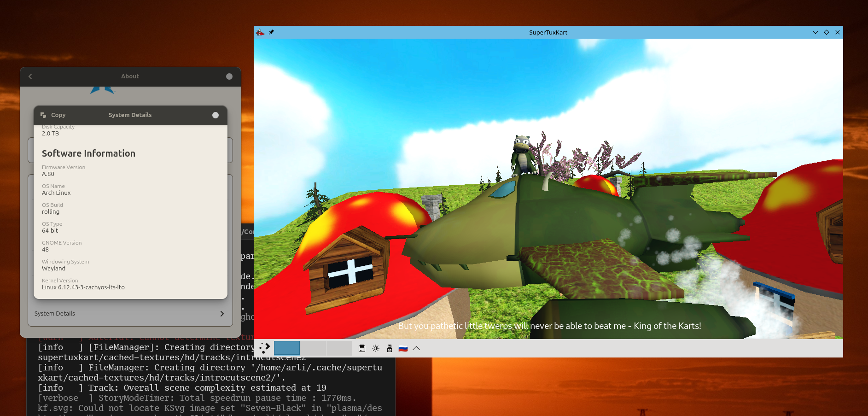868x416 pixels.
Task: Open the clipboard tray icon
Action: 362,348
